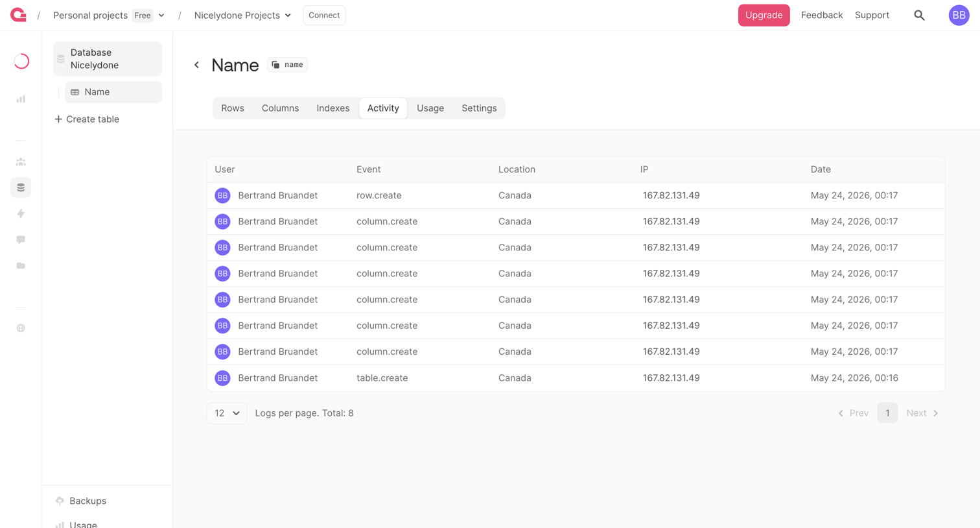The image size is (980, 528).
Task: Open the BB account avatar menu
Action: click(959, 15)
